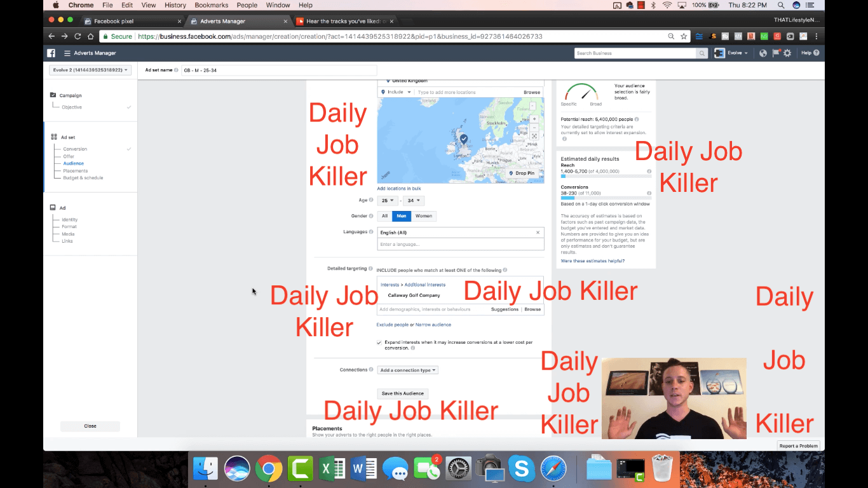Click the Were these estimates helpful link
Screen dimensions: 868x488
pos(592,261)
